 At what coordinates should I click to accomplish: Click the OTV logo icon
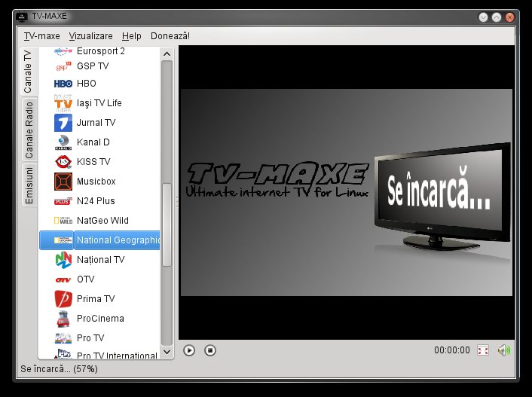coord(63,279)
